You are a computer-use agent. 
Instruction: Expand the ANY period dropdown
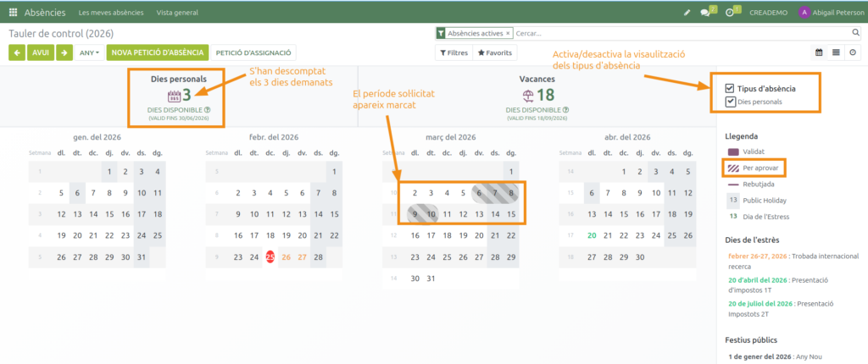tap(89, 52)
